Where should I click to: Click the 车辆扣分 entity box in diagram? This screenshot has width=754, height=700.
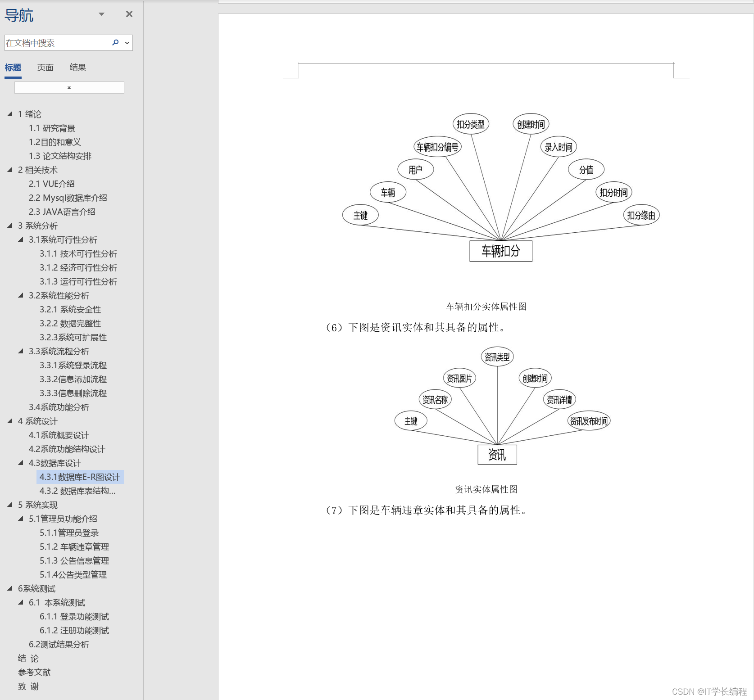pos(501,251)
